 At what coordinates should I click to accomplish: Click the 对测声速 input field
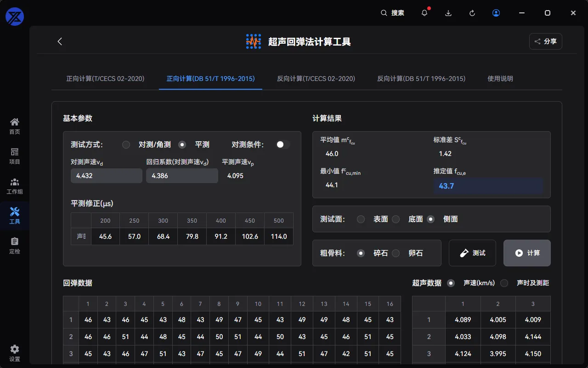click(x=106, y=176)
